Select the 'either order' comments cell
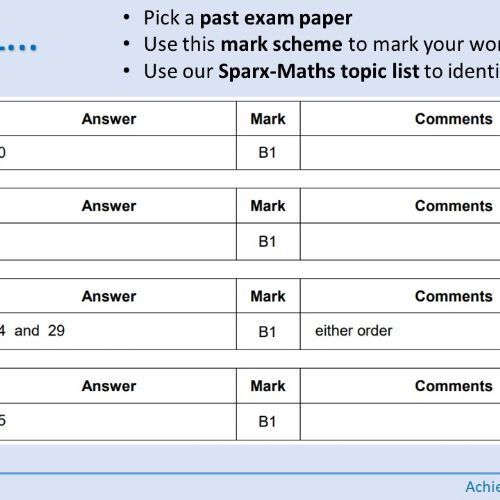 400,331
